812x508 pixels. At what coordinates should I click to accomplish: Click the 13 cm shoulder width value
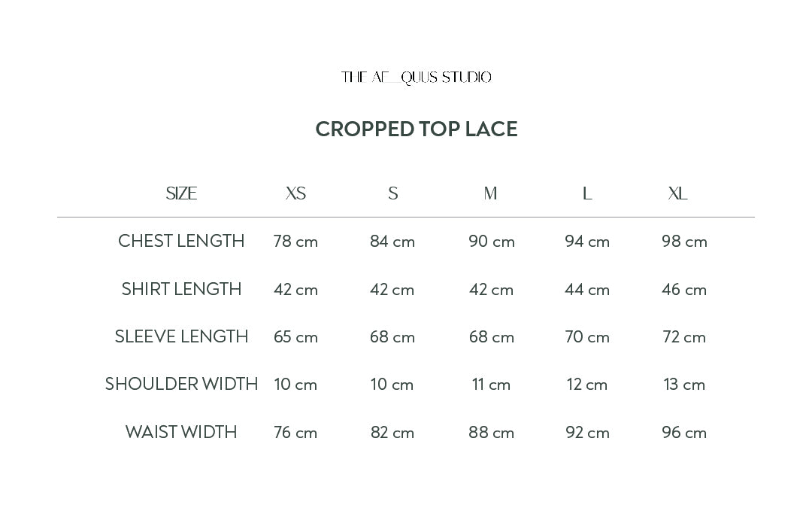pyautogui.click(x=684, y=384)
